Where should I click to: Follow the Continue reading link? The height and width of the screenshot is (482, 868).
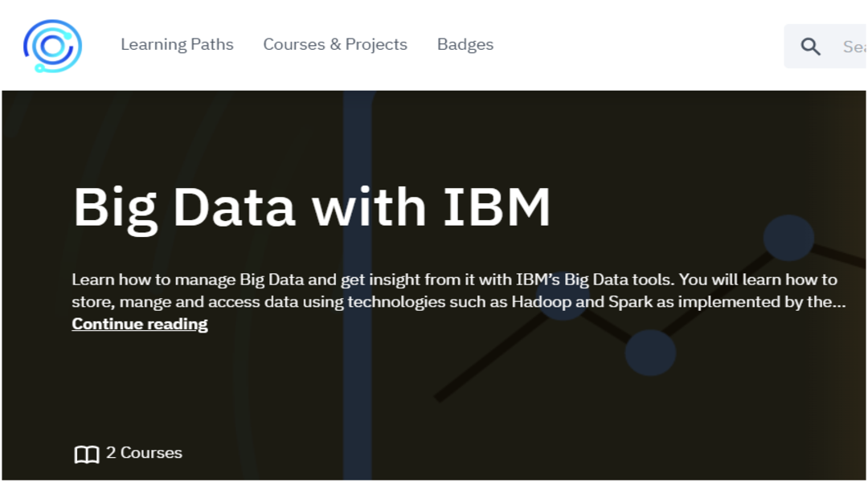pos(140,324)
